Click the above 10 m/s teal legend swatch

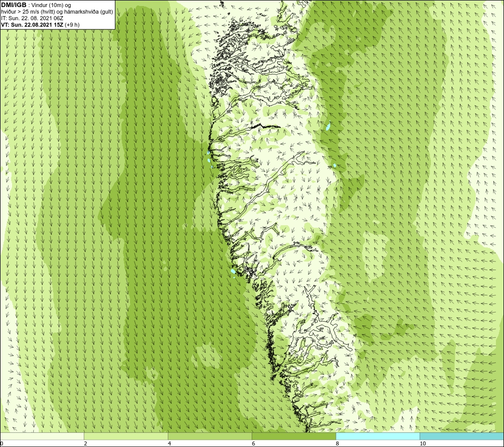462,436
